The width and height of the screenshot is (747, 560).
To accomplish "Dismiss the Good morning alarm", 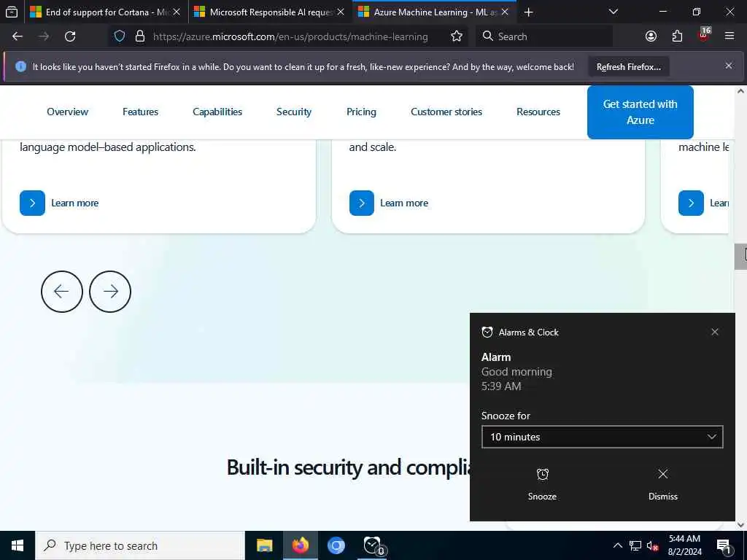I will (x=662, y=484).
